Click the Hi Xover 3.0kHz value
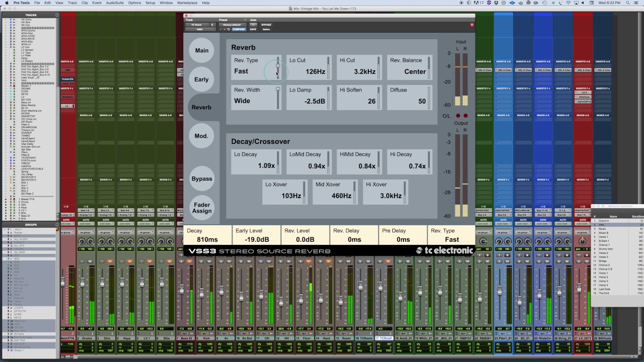Image resolution: width=644 pixels, height=362 pixels. pyautogui.click(x=391, y=196)
